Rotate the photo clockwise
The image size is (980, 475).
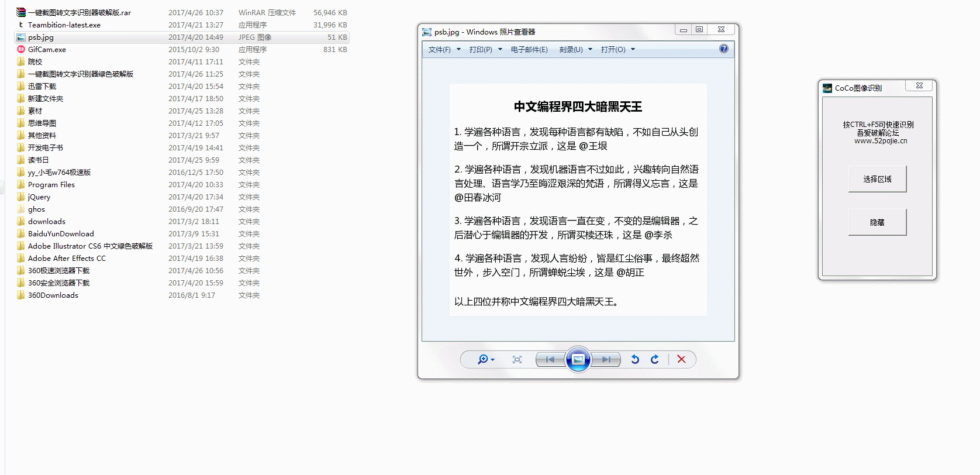tap(655, 359)
